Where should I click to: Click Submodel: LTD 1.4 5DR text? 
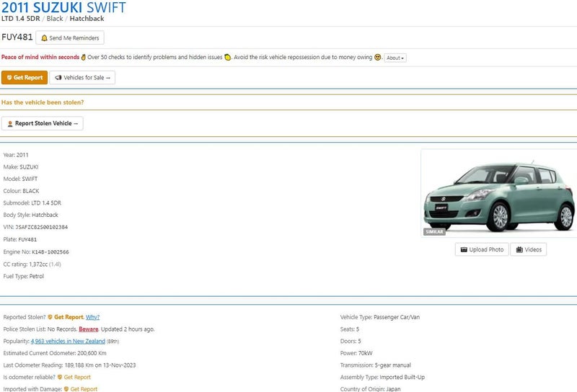(32, 203)
